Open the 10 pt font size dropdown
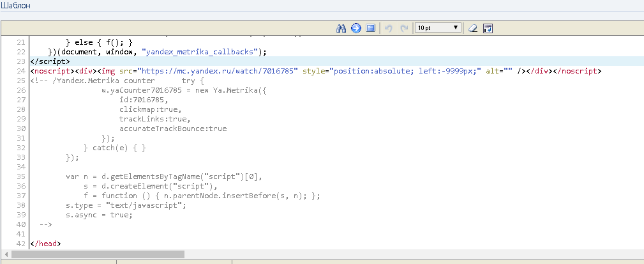 (438, 28)
